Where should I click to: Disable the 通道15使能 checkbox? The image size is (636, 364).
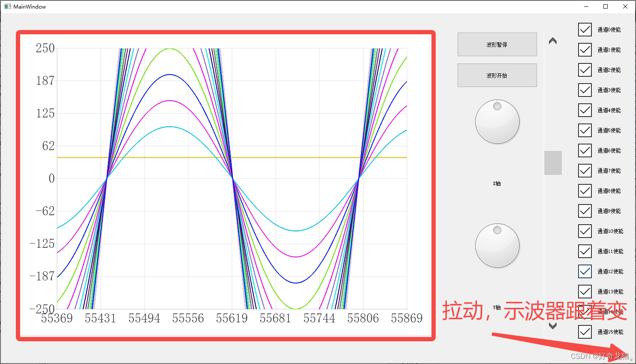(x=585, y=332)
